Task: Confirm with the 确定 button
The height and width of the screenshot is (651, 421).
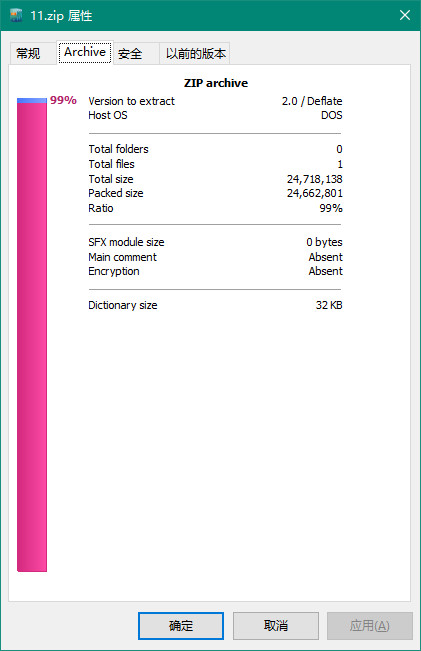Action: (x=181, y=625)
